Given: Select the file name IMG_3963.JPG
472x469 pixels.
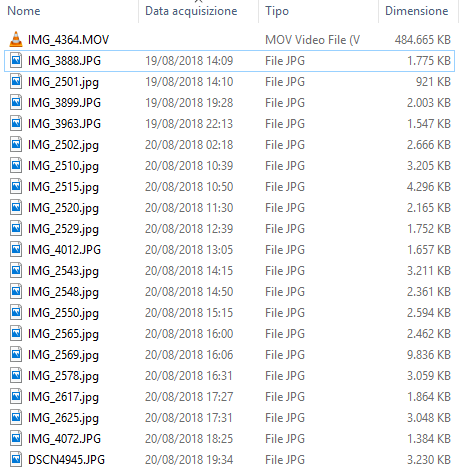Looking at the screenshot, I should click(x=64, y=124).
